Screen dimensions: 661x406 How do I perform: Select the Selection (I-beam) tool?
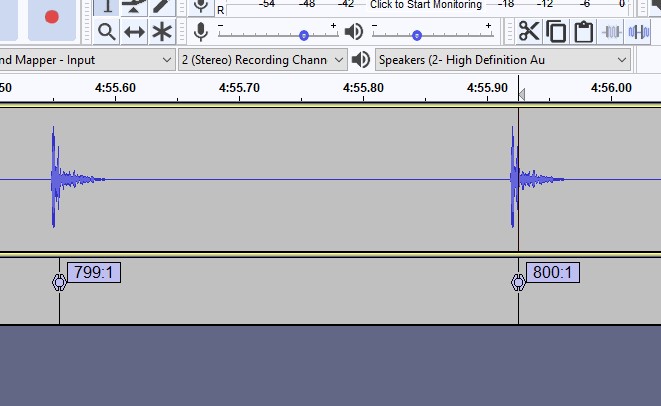coord(107,6)
